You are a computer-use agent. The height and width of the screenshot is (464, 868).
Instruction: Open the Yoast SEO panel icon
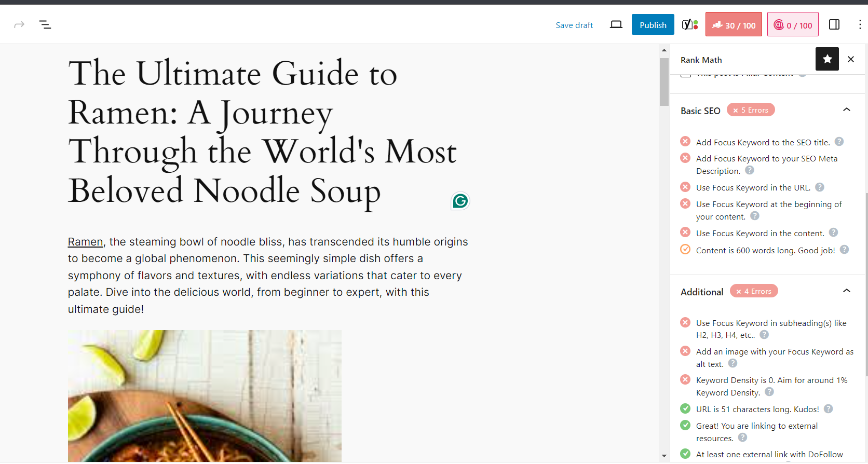click(x=689, y=24)
